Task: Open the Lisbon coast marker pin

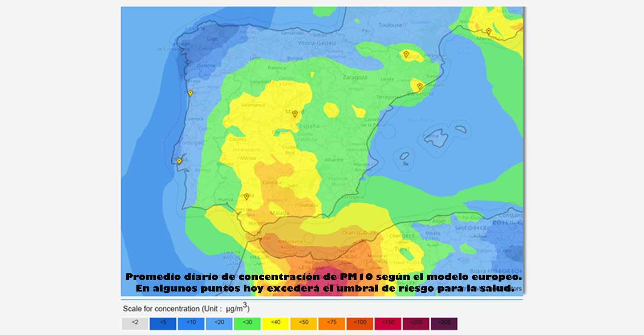Action: pos(179,161)
